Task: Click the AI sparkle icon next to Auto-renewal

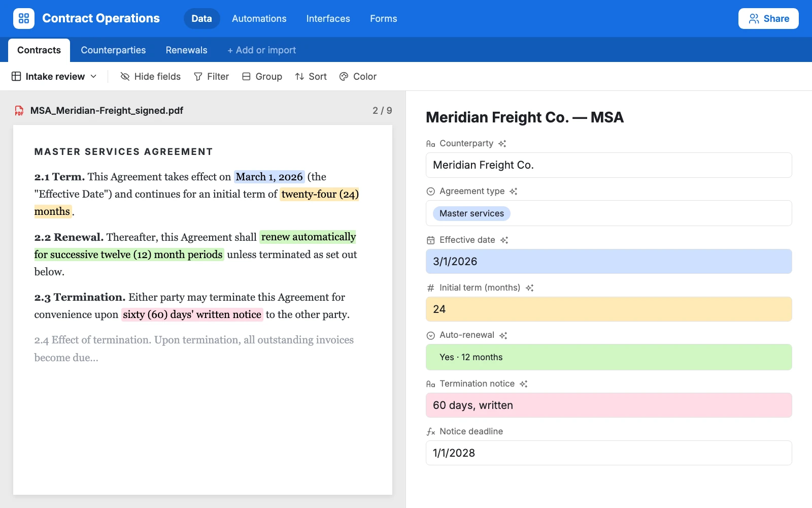Action: (503, 336)
